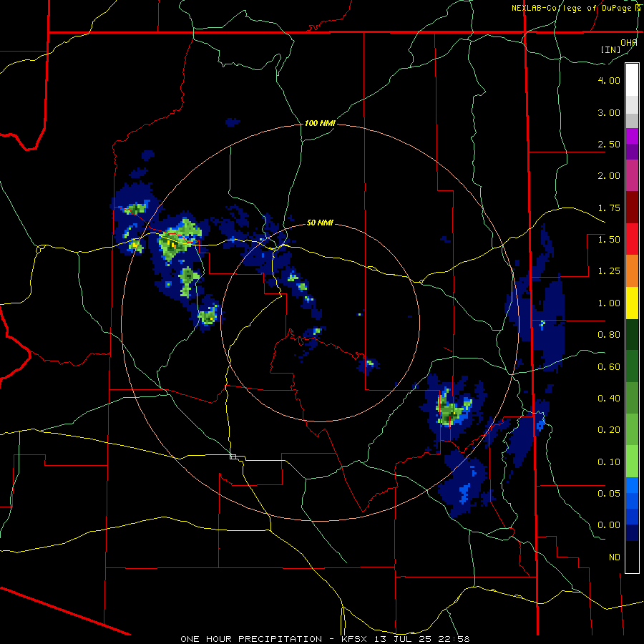Click the 0.05 legend value
This screenshot has height=644, width=644.
(x=609, y=493)
